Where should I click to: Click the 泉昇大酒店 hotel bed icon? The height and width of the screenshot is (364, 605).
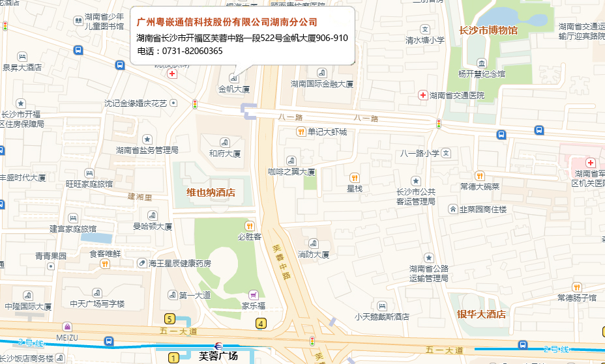[x=22, y=57]
